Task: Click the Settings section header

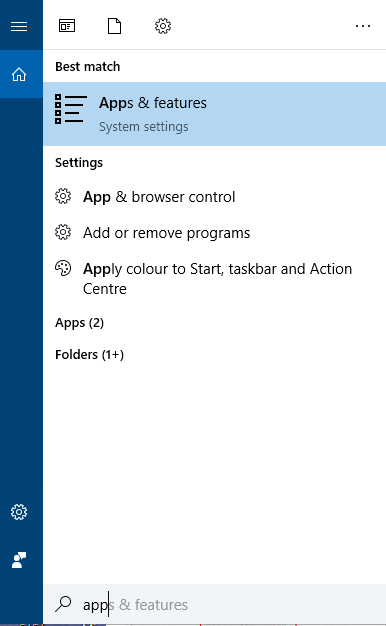Action: coord(79,162)
